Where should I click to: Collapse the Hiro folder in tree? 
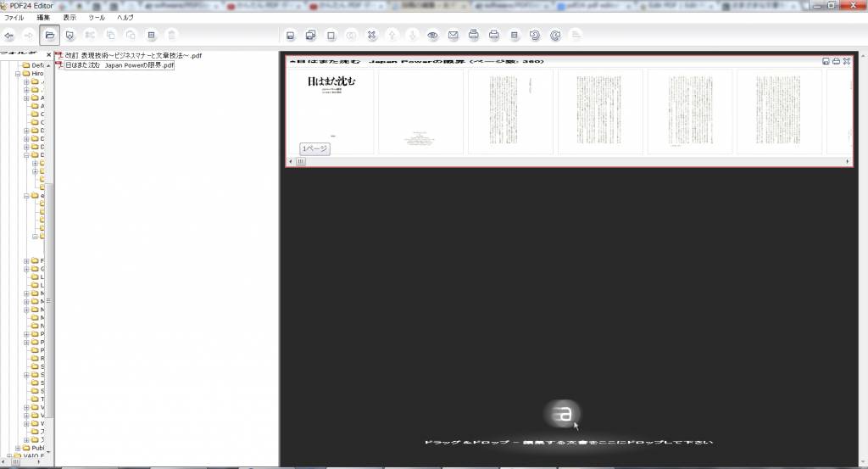[x=16, y=74]
